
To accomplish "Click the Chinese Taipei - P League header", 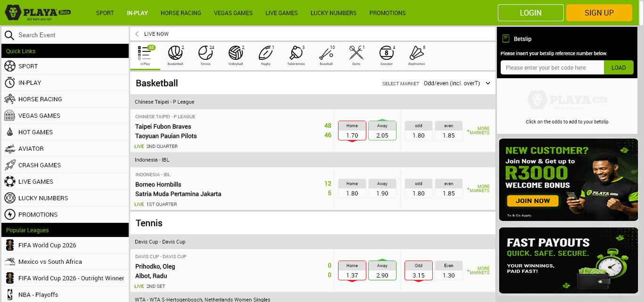I will pos(313,102).
